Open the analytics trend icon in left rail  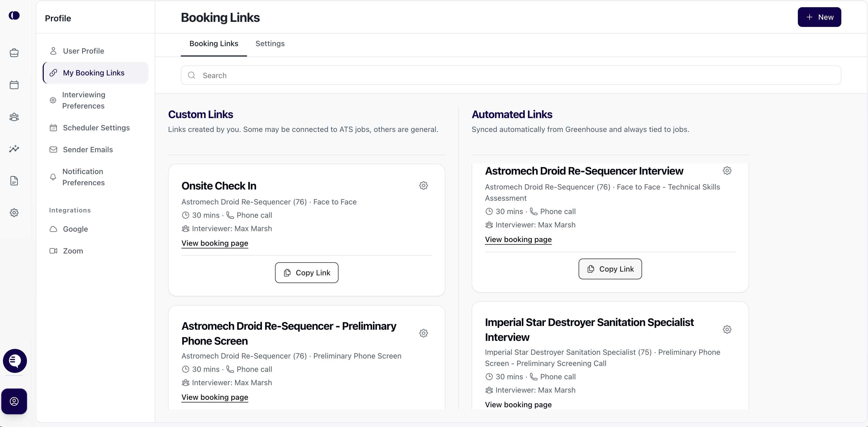pyautogui.click(x=14, y=149)
